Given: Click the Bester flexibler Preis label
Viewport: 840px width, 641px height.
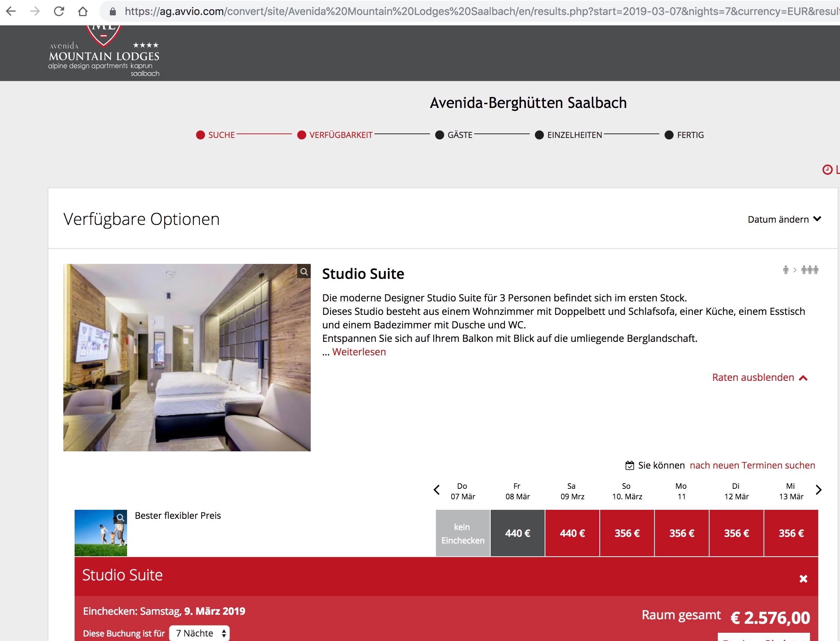Looking at the screenshot, I should point(178,516).
